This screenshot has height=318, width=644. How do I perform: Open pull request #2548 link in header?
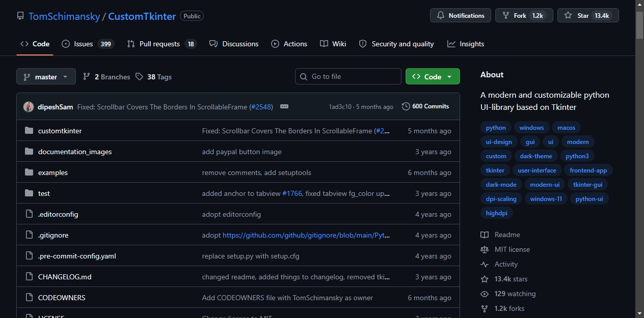261,107
